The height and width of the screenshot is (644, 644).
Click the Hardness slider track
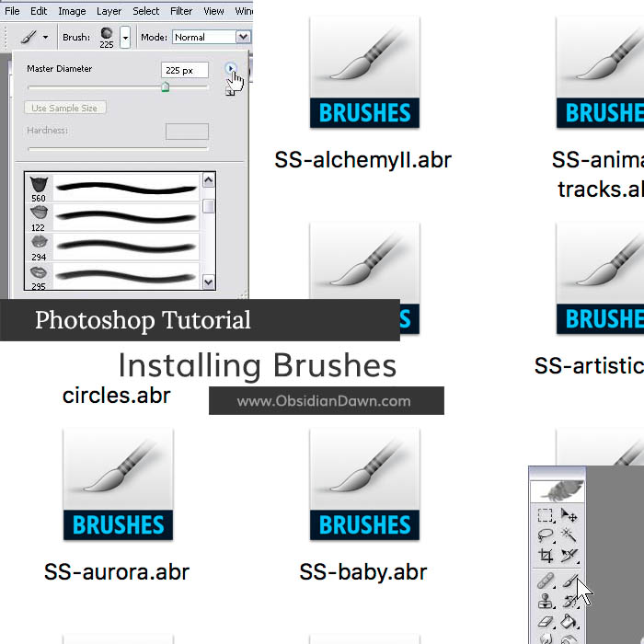pyautogui.click(x=118, y=149)
